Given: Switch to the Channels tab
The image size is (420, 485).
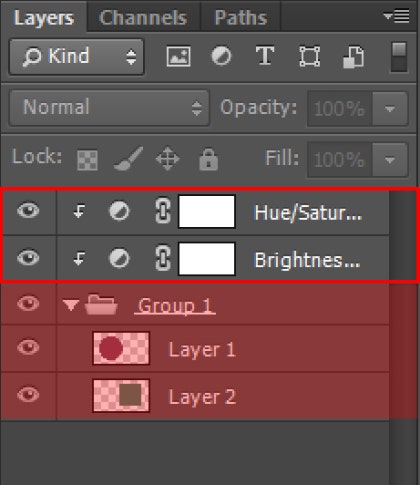Looking at the screenshot, I should pos(143,17).
